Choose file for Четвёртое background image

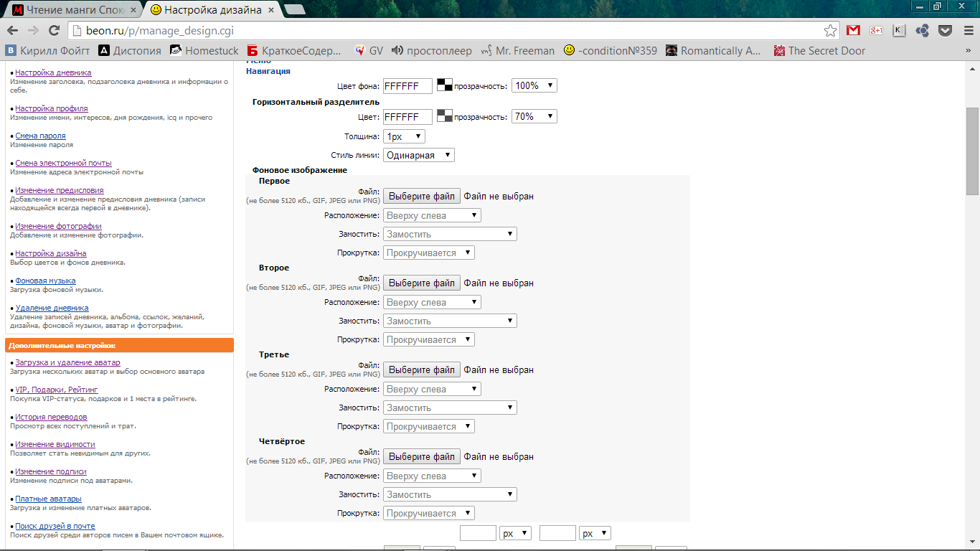click(422, 456)
